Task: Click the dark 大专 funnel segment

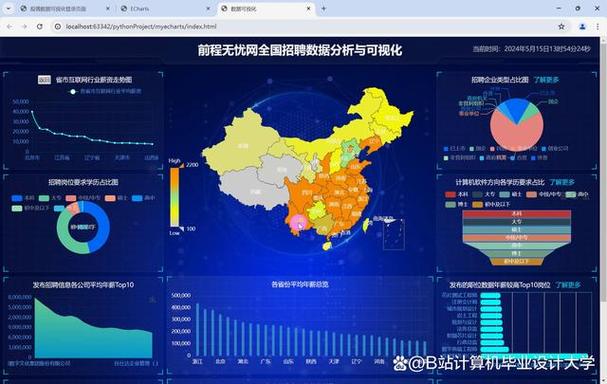Action: pyautogui.click(x=516, y=222)
